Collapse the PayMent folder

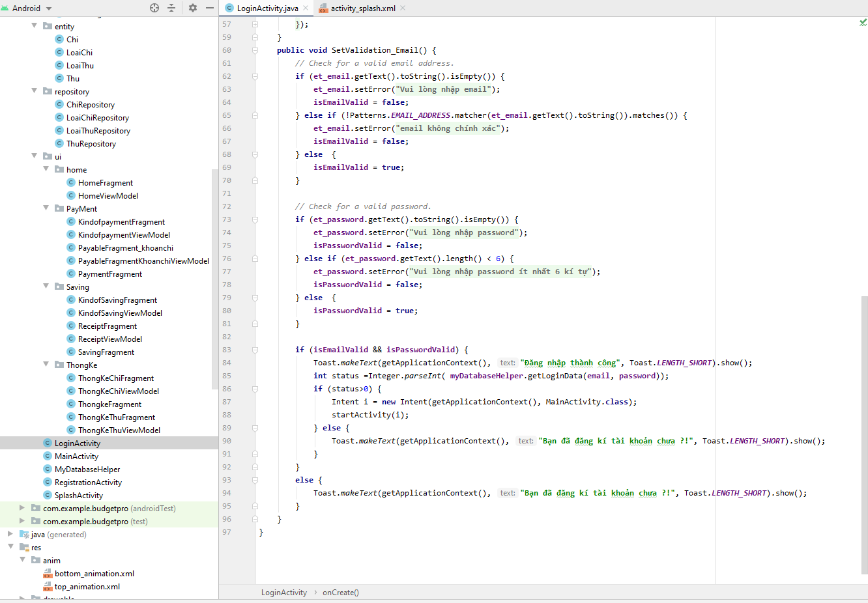pyautogui.click(x=46, y=208)
